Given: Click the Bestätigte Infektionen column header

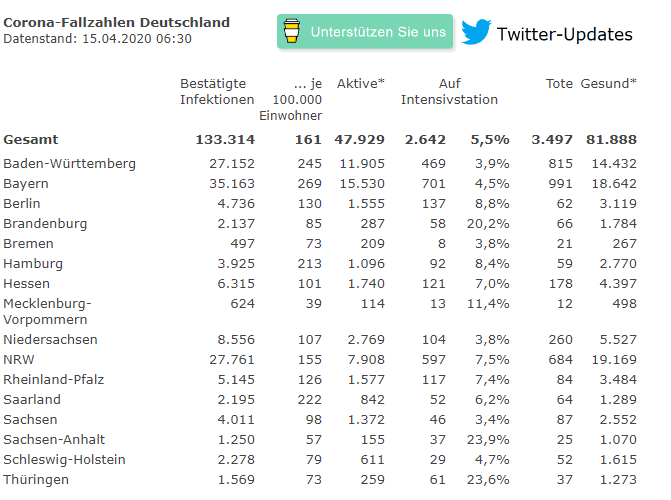Looking at the screenshot, I should point(217,92).
